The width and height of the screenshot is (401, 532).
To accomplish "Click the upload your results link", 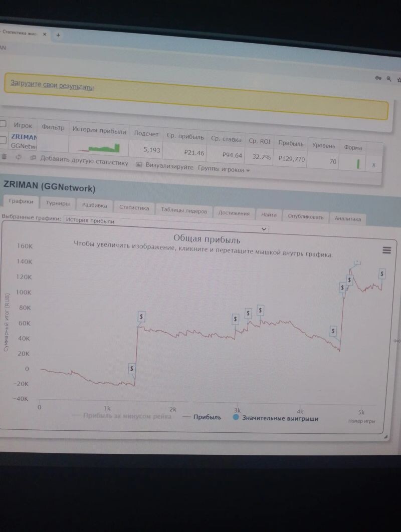I will (x=52, y=86).
